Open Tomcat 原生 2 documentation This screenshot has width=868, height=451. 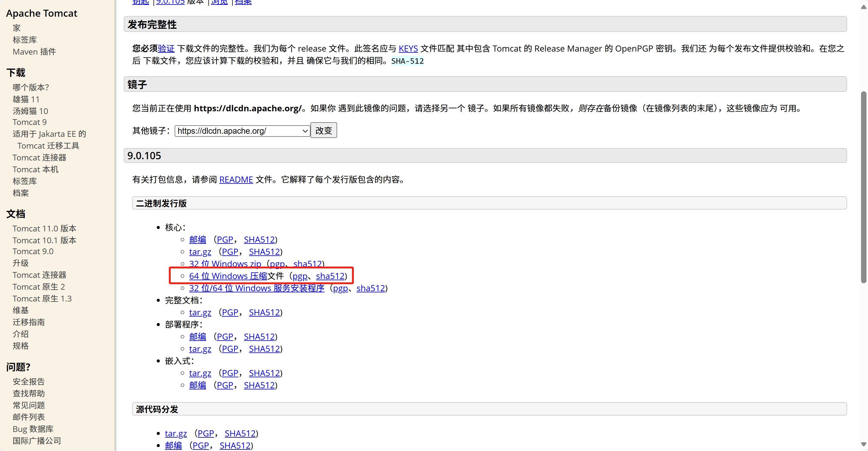[x=39, y=287]
